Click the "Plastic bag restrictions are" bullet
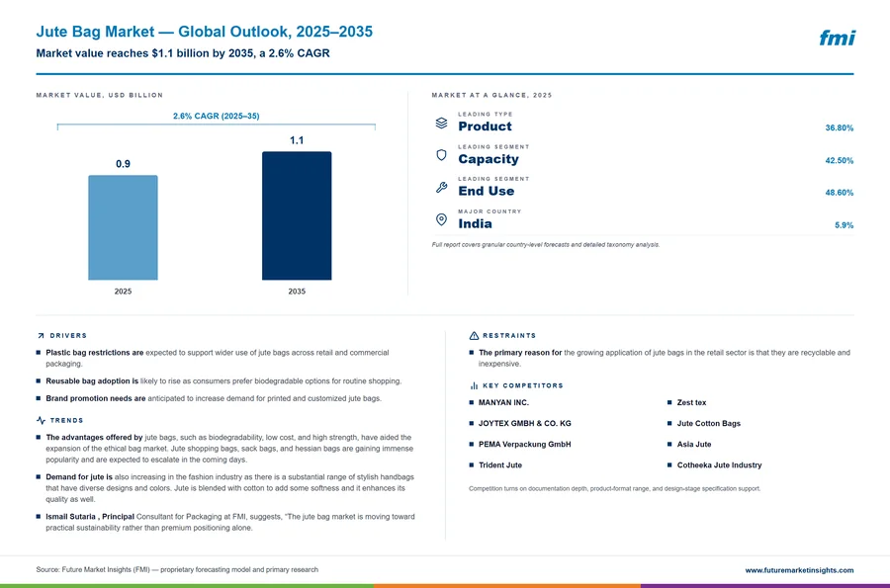Viewport: 890px width, 588px height. pyautogui.click(x=218, y=358)
